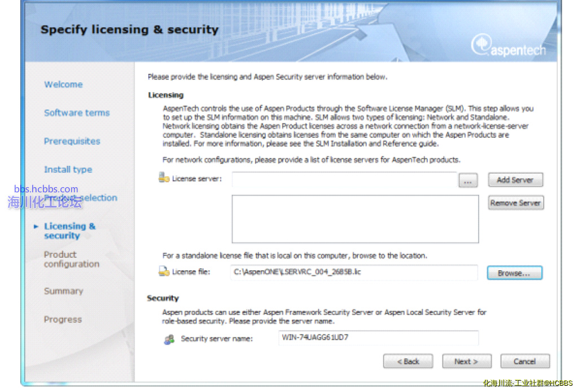
Task: Edit the Security server name field
Action: point(378,338)
